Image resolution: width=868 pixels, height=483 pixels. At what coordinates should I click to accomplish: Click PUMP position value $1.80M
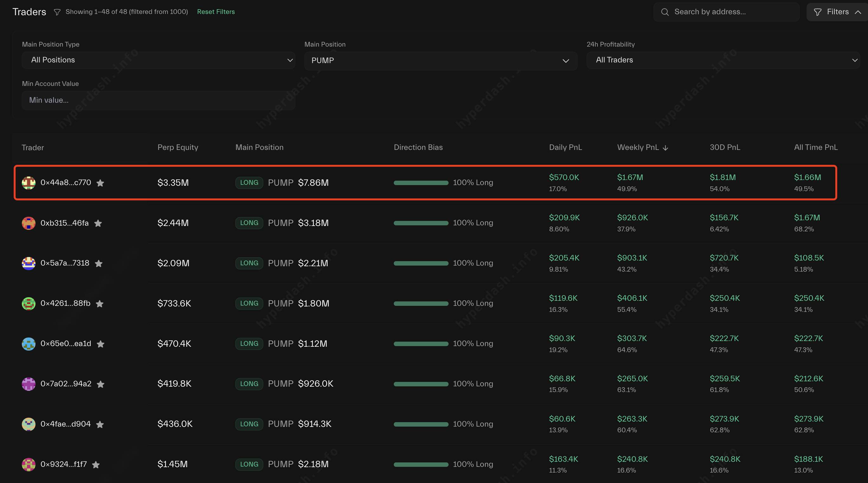tap(313, 304)
